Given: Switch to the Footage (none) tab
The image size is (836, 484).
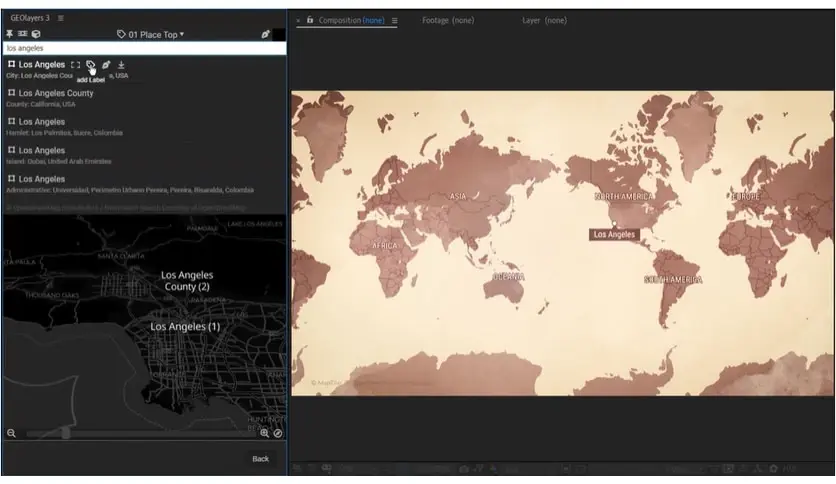Looking at the screenshot, I should tap(448, 20).
